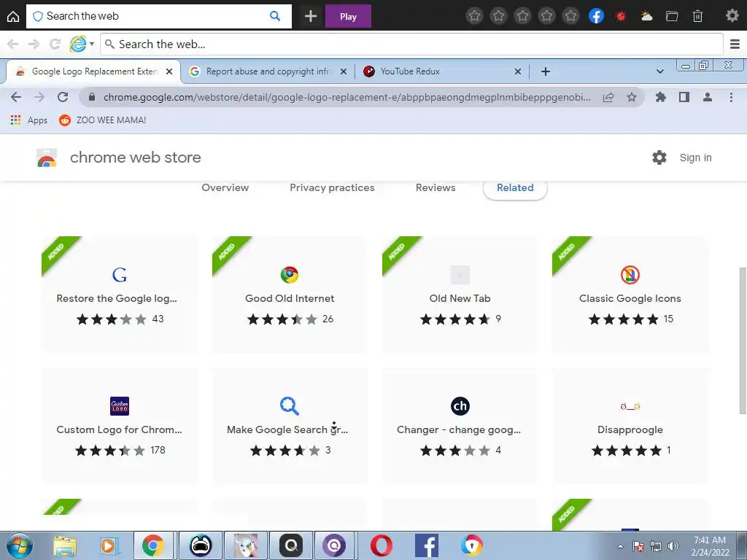Open the ZOO WEE MAMA! bookmark

[x=102, y=120]
